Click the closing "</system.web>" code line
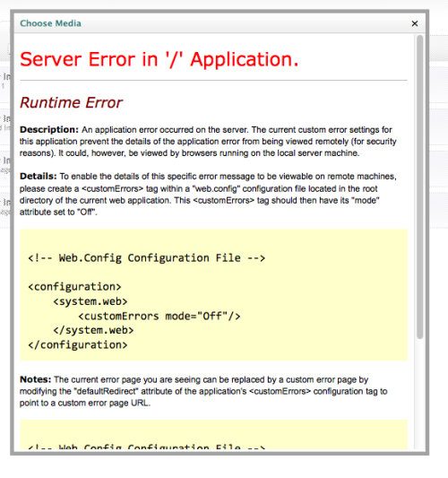 (93, 330)
